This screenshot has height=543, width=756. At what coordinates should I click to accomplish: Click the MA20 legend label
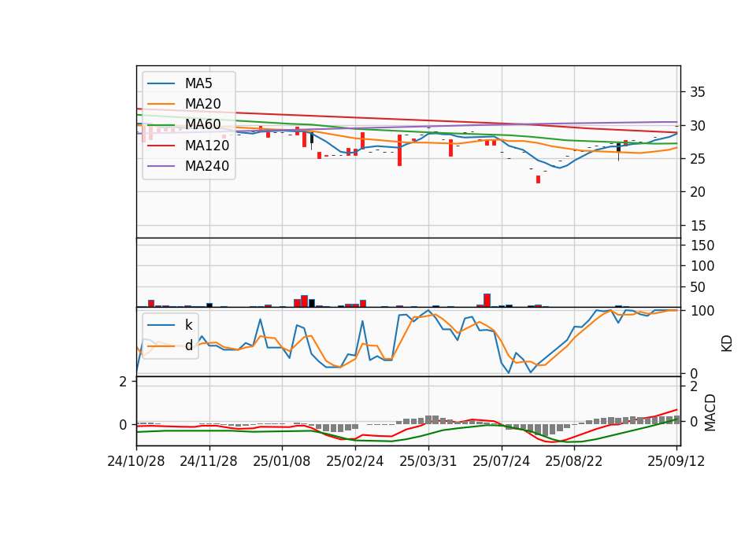pyautogui.click(x=202, y=104)
